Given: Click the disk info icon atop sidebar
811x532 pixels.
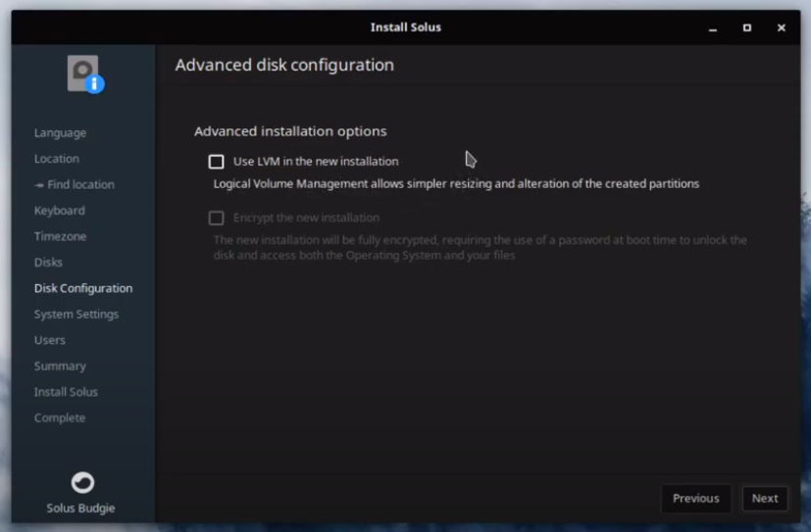Looking at the screenshot, I should pyautogui.click(x=85, y=74).
